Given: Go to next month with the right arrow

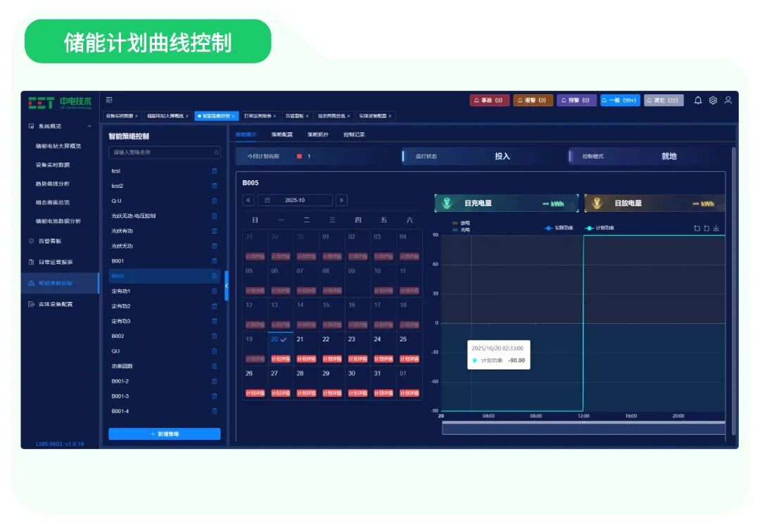Looking at the screenshot, I should (341, 200).
